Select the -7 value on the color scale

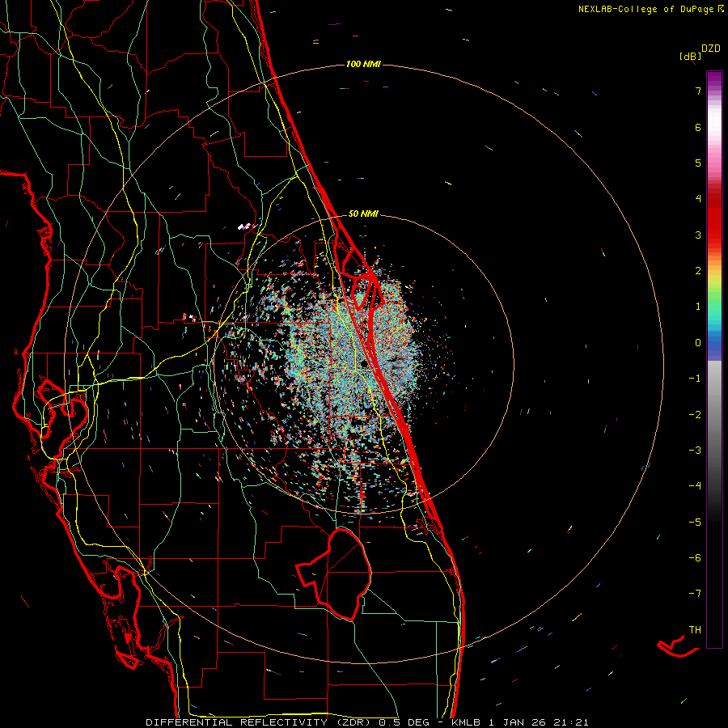point(695,594)
